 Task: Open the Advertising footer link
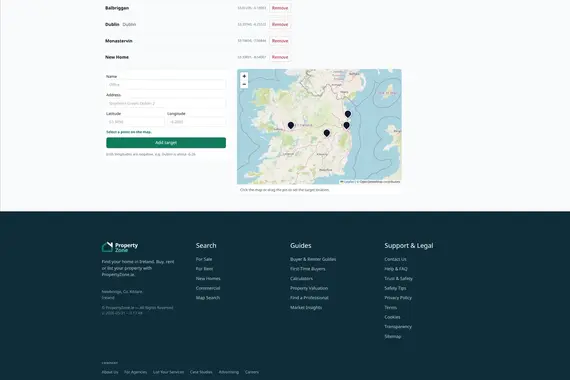click(x=229, y=372)
